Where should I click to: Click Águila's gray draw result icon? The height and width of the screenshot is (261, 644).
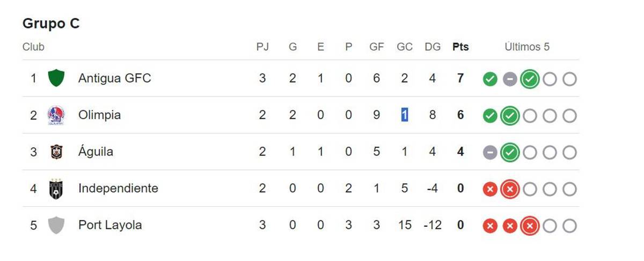tap(489, 153)
